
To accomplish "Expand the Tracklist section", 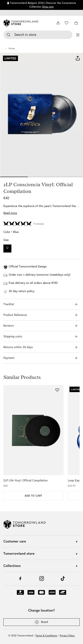I will point(41,304).
